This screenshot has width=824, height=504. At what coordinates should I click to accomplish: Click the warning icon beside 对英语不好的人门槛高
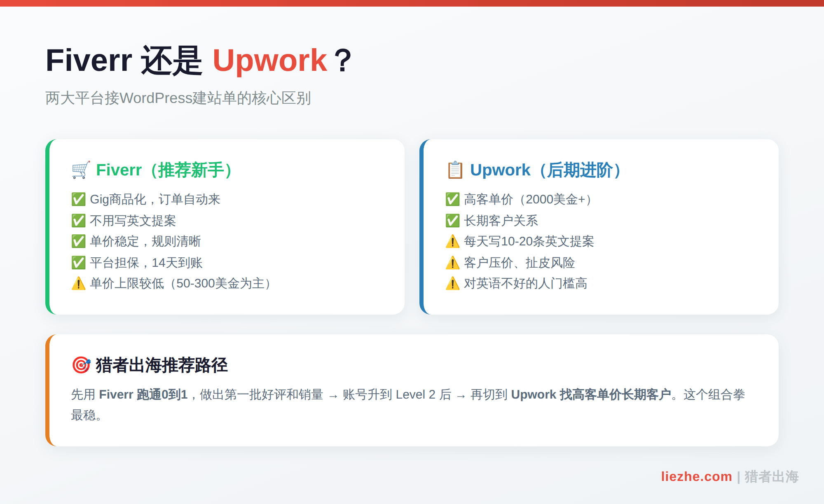pos(452,283)
